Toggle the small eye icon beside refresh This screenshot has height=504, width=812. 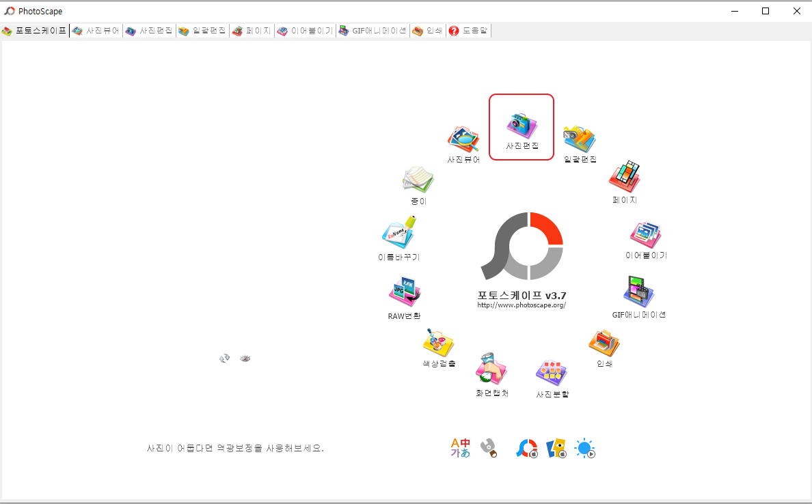(x=245, y=358)
